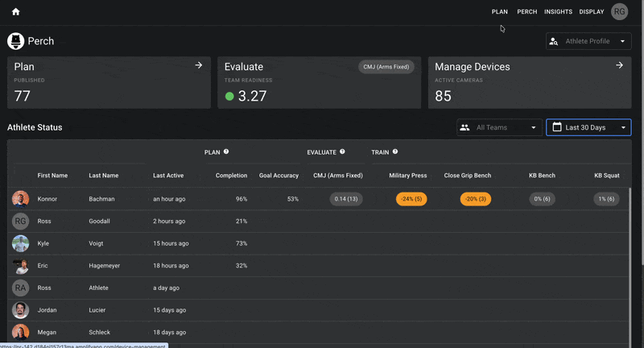This screenshot has height=348, width=644.
Task: Click the PLAN column help icon
Action: [226, 151]
